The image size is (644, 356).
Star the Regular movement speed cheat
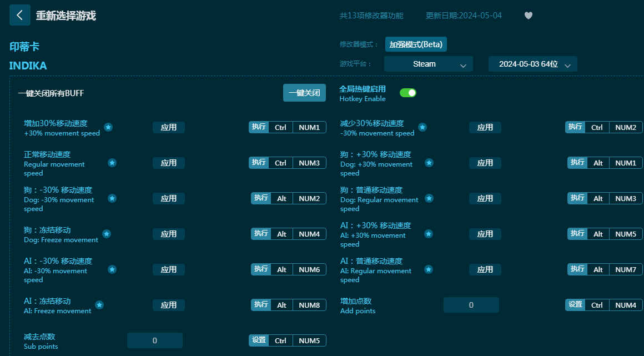[112, 163]
